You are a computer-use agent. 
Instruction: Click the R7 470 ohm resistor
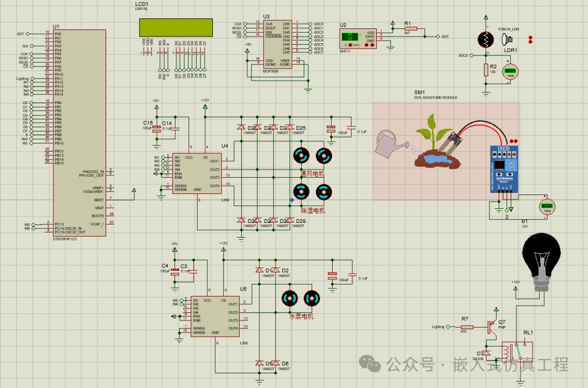[464, 327]
